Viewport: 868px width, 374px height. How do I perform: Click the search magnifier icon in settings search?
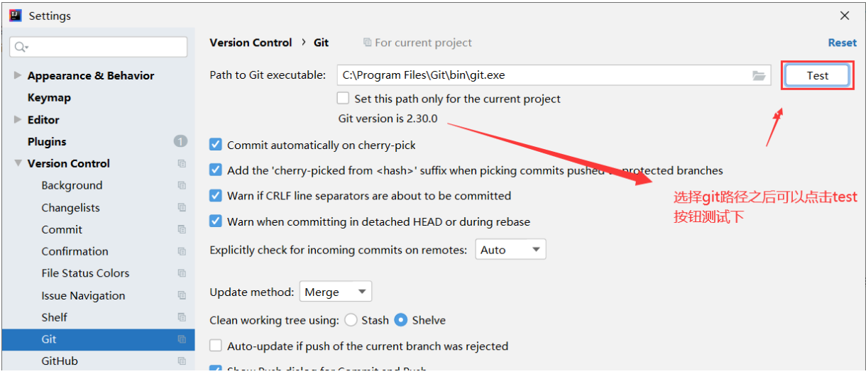[x=20, y=47]
